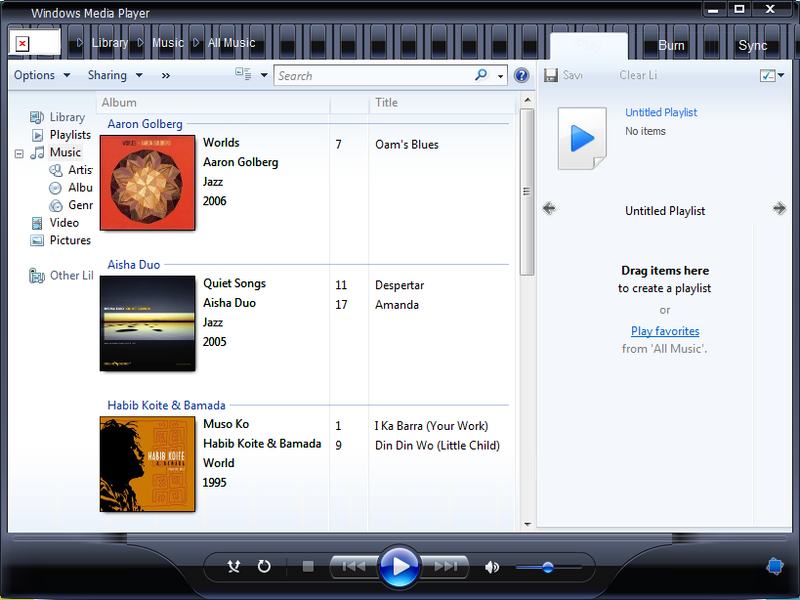Skip to the next track
The height and width of the screenshot is (600, 800).
pos(445,566)
